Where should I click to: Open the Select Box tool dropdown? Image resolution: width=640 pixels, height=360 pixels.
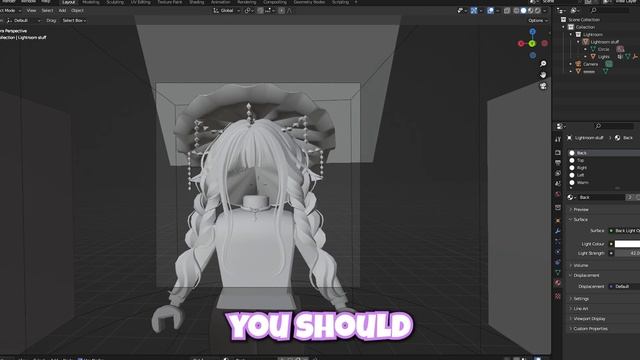[74, 20]
